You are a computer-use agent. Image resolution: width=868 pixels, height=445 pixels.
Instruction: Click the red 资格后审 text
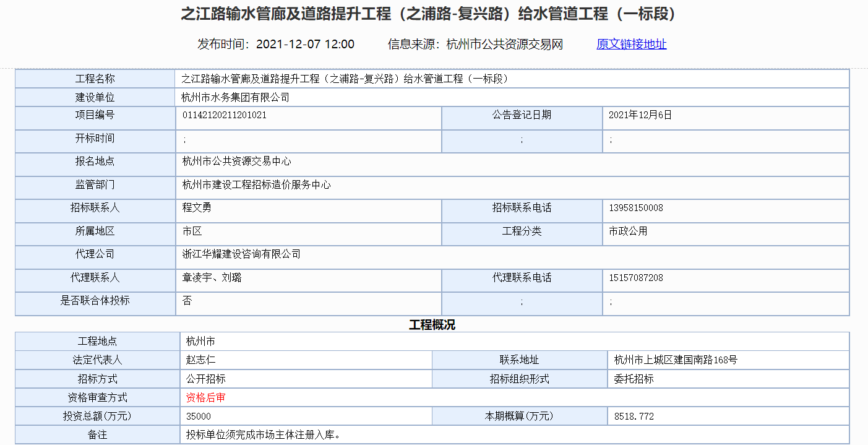pos(205,397)
